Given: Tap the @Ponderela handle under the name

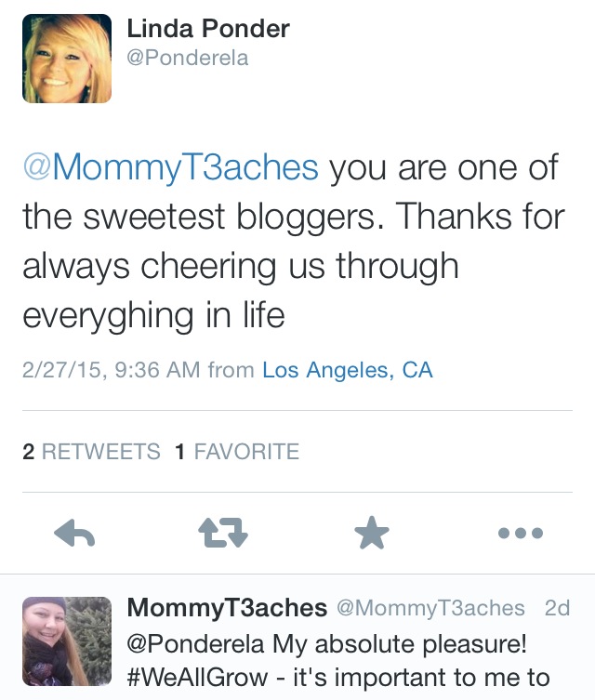Looking at the screenshot, I should pos(188,59).
